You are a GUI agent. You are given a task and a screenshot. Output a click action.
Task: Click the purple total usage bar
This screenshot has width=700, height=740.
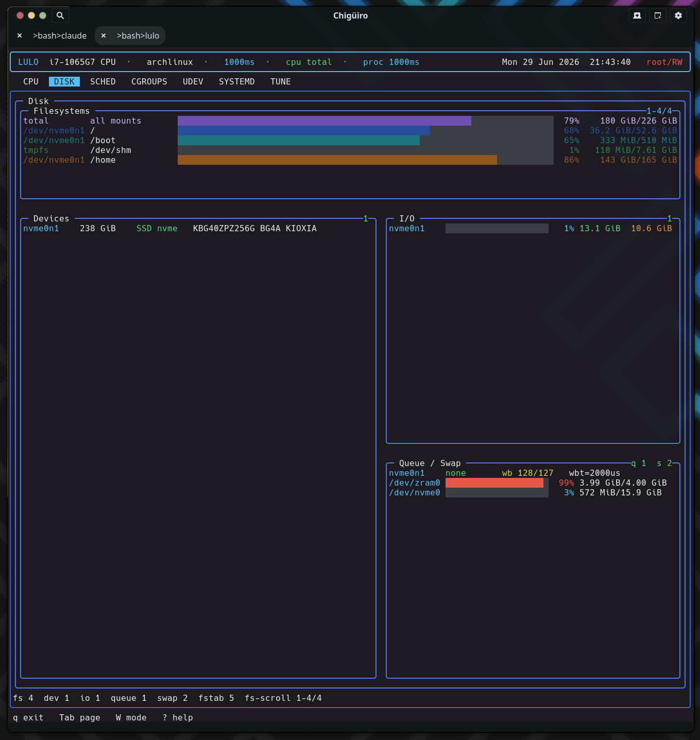coord(325,121)
